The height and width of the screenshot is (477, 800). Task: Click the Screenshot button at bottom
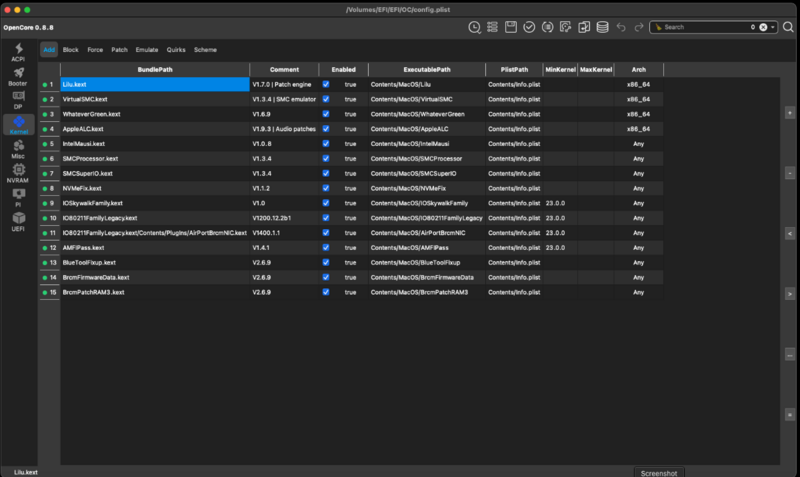tap(658, 472)
